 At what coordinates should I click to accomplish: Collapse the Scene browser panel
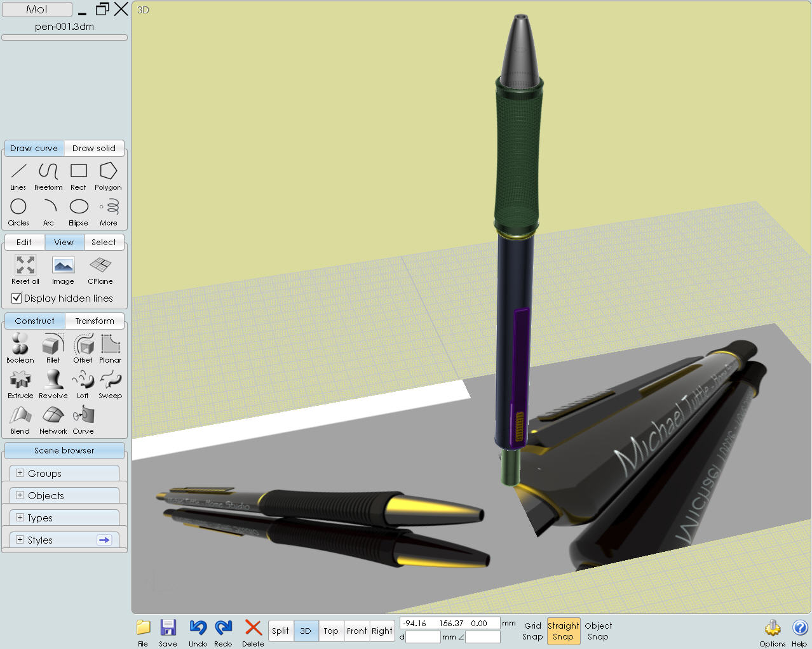64,450
